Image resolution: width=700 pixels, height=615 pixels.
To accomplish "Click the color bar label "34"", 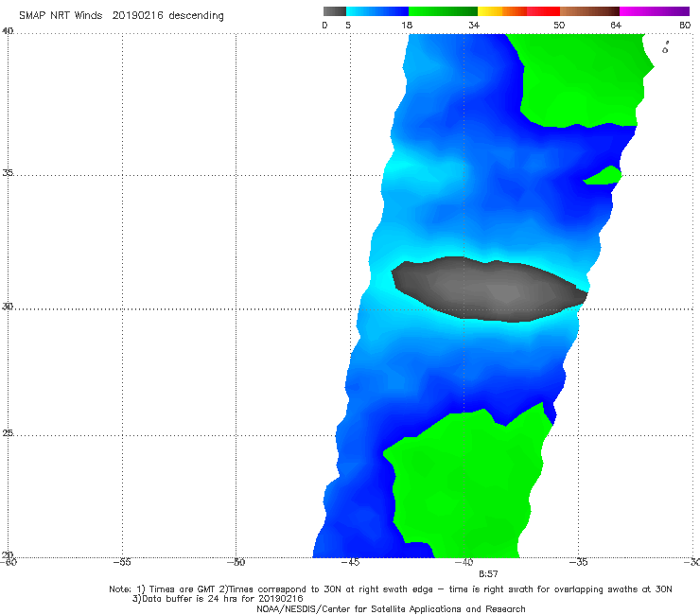I will [x=474, y=25].
